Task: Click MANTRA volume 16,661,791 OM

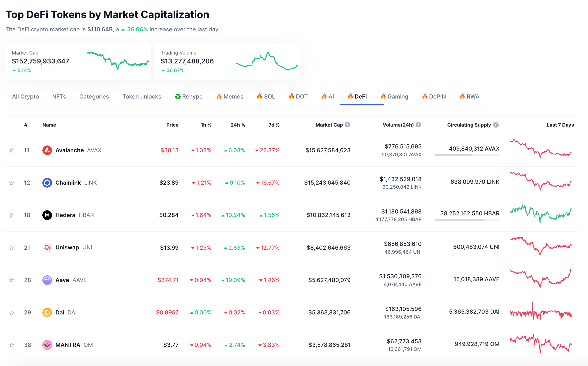Action: pyautogui.click(x=405, y=349)
